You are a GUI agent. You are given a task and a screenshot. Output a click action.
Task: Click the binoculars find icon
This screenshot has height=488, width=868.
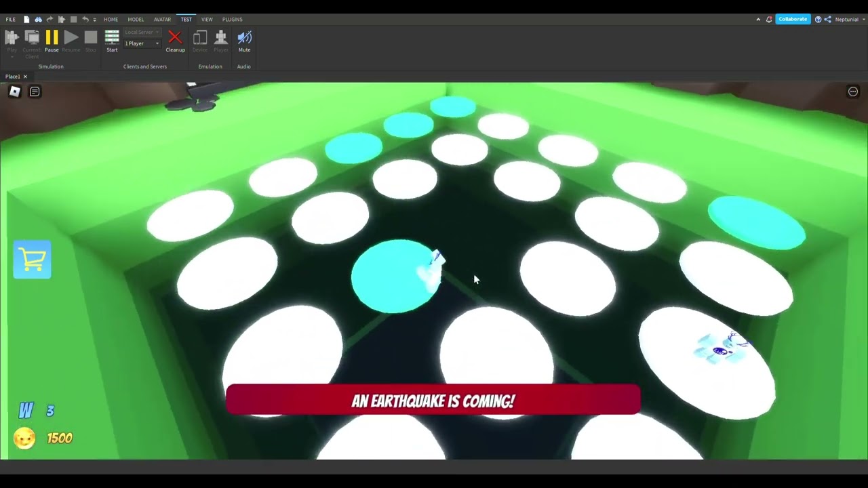(x=38, y=19)
